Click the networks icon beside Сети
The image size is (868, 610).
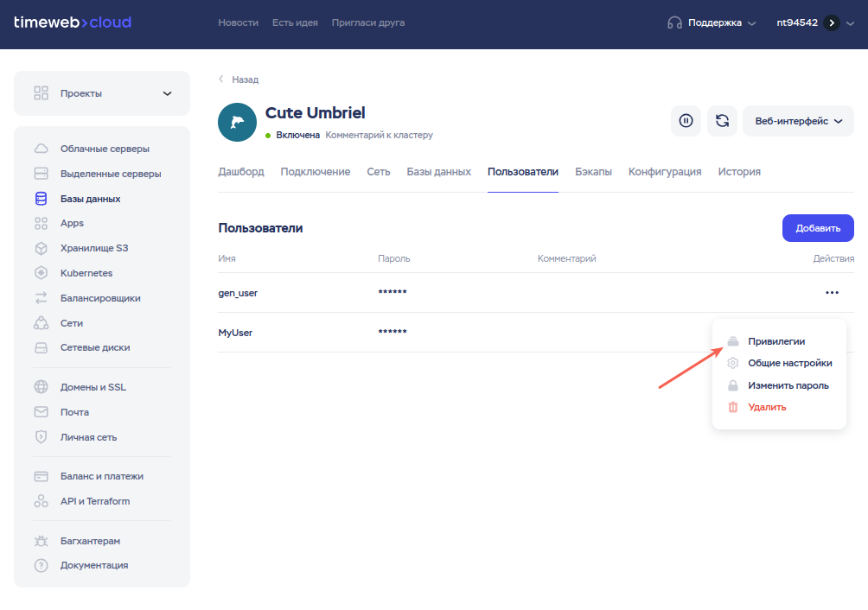point(41,323)
